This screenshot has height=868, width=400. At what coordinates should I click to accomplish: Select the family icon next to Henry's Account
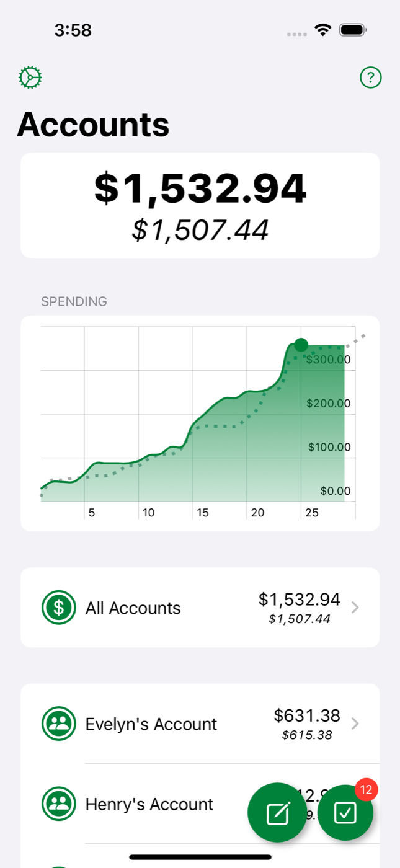pos(58,804)
